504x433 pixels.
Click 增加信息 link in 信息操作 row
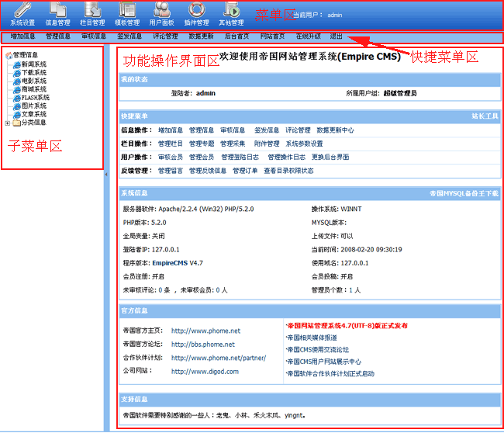click(171, 130)
